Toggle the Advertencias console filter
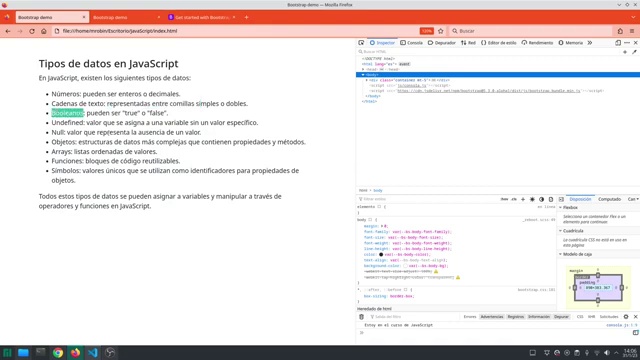The width and height of the screenshot is (640, 360). point(492,317)
